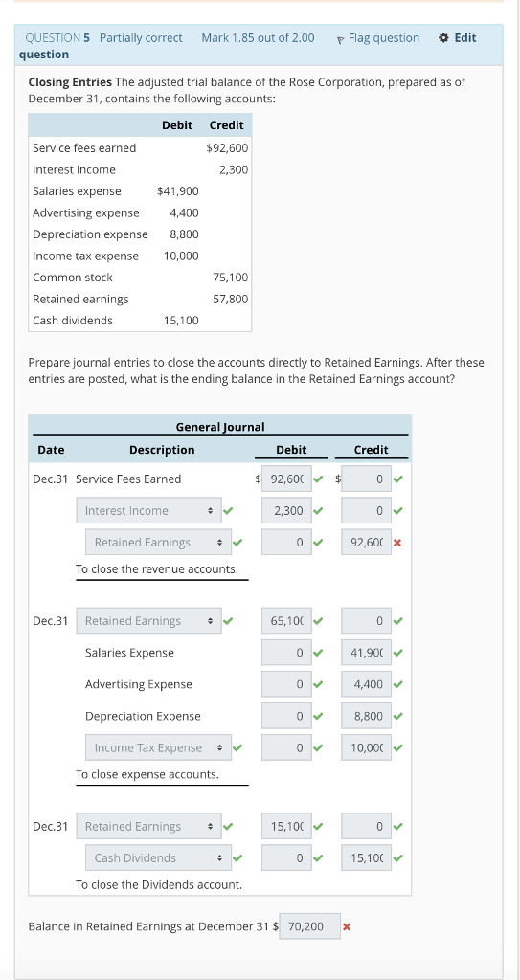Click the Depreciation Expense debit field

click(286, 716)
